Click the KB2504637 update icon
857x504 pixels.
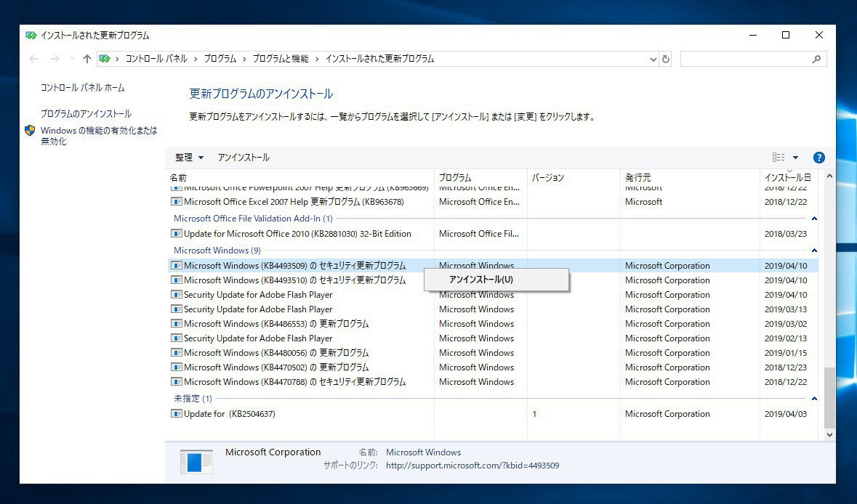177,414
